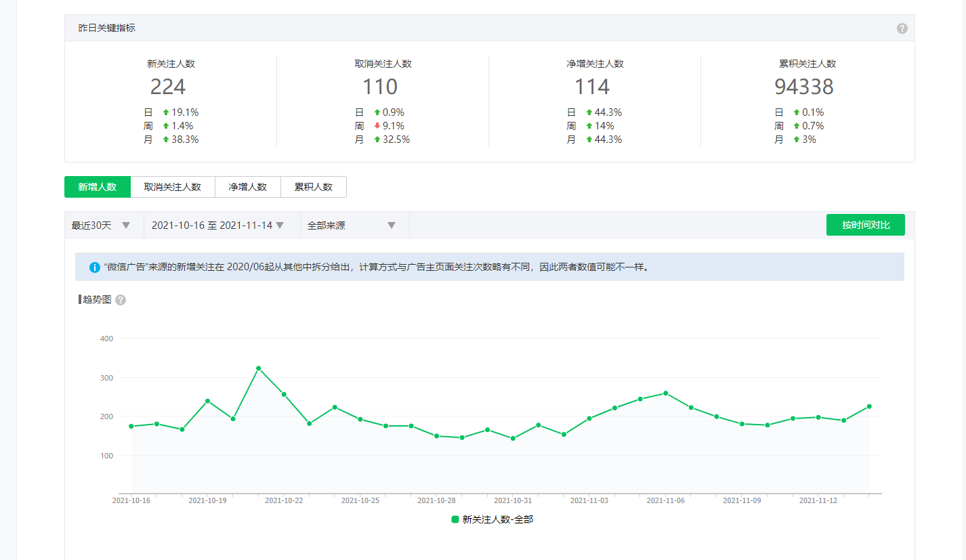The width and height of the screenshot is (966, 560).
Task: Click the 净增关注人数 metric title
Action: [595, 64]
